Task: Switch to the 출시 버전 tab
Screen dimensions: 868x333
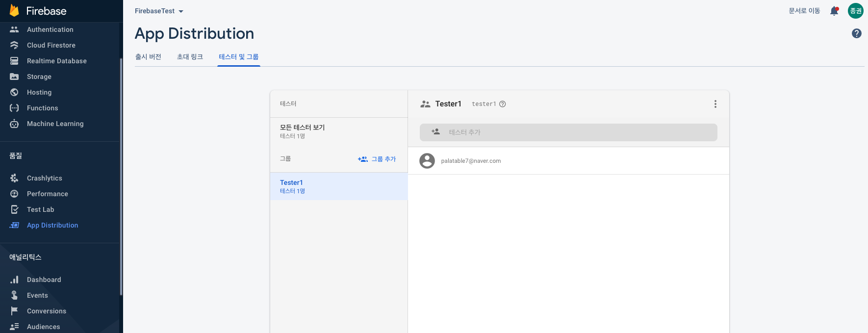Action: click(148, 57)
